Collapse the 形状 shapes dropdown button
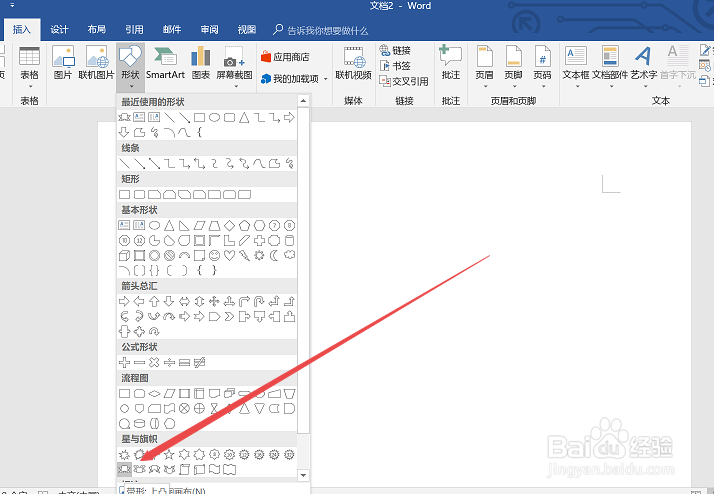 tap(130, 67)
